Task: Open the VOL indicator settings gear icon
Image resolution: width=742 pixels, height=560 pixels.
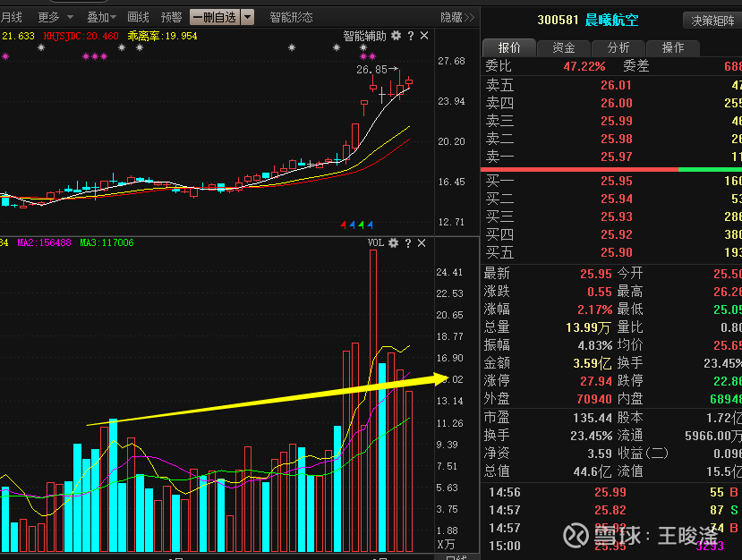Action: coord(393,243)
